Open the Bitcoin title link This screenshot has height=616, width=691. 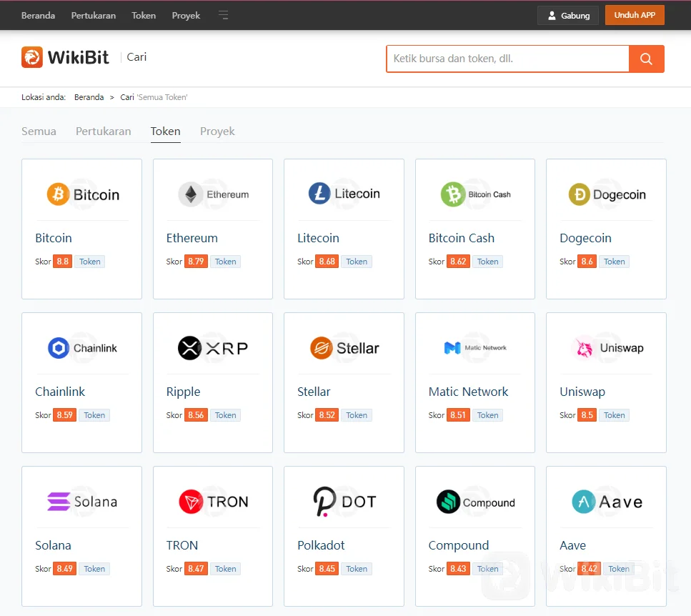point(54,238)
